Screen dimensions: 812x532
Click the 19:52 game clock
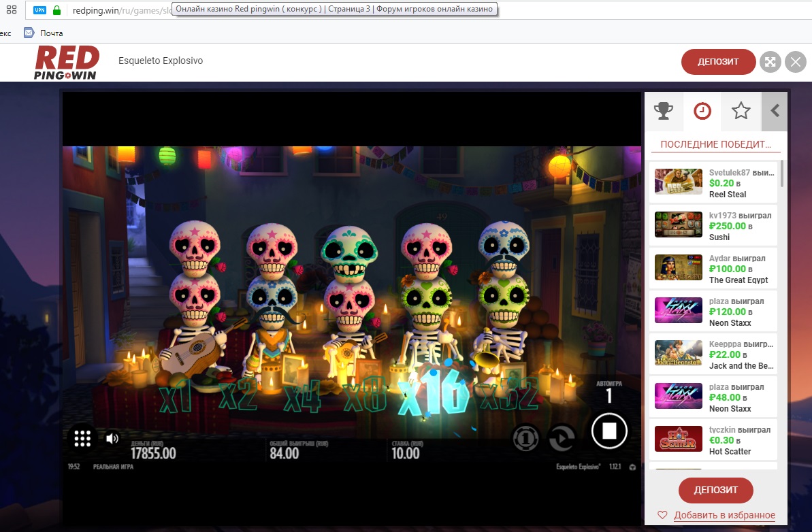point(74,467)
